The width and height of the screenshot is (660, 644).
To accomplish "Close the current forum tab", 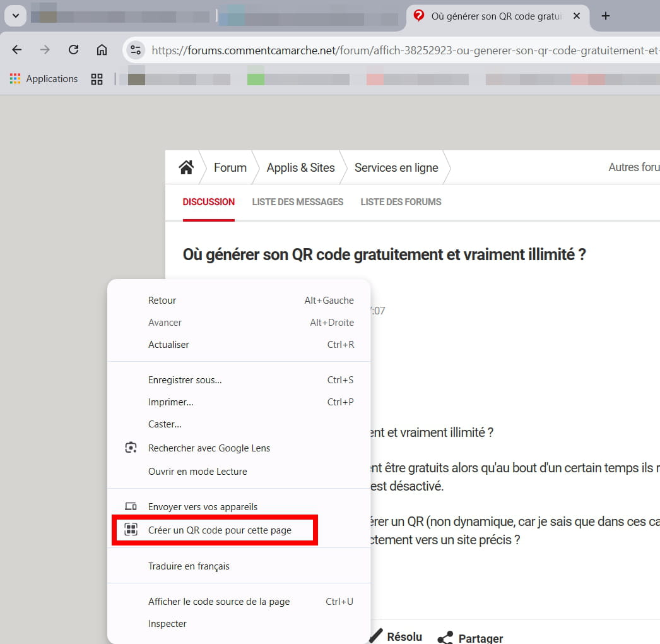I will coord(576,16).
